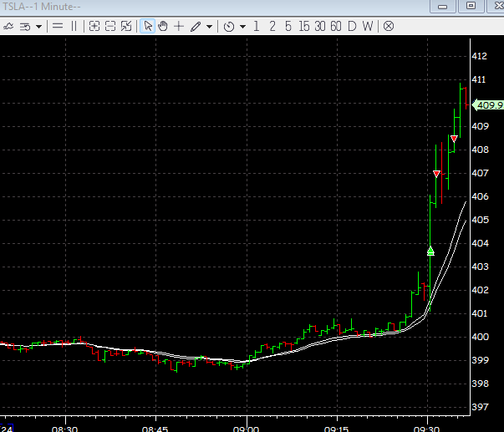Click the zoom in icon

coord(94,26)
